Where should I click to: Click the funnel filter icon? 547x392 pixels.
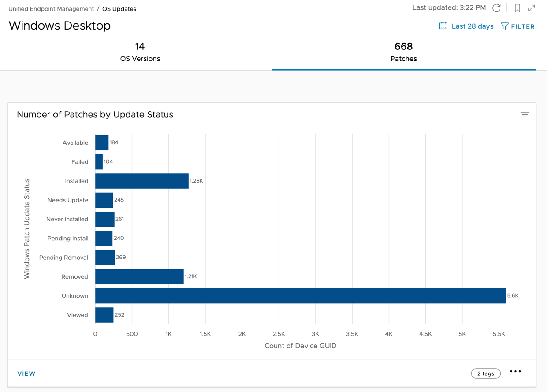(505, 26)
